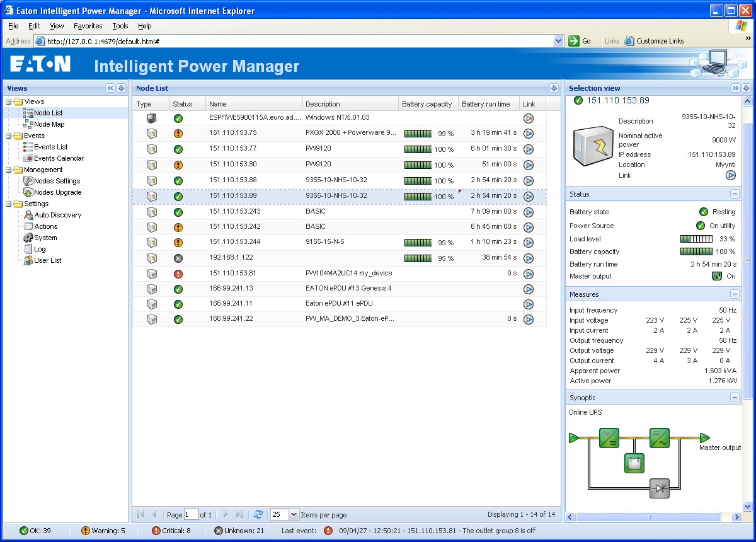
Task: Collapse the Status section
Action: 735,194
